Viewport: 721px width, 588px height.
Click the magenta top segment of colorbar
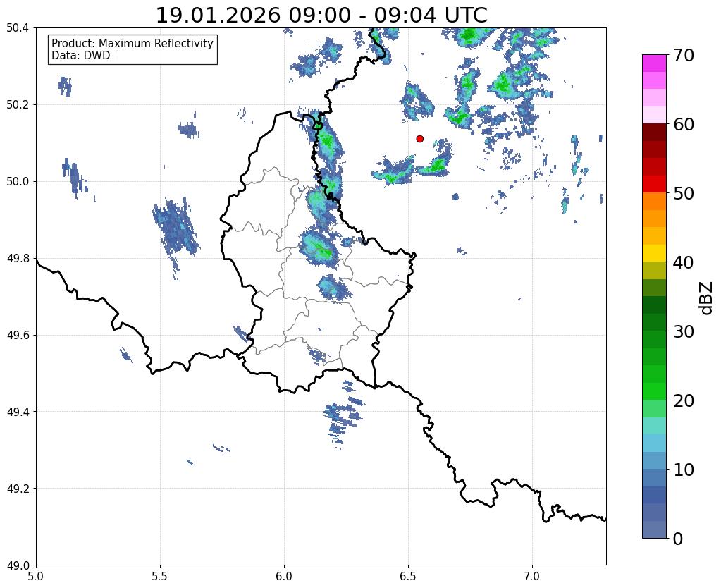click(654, 63)
